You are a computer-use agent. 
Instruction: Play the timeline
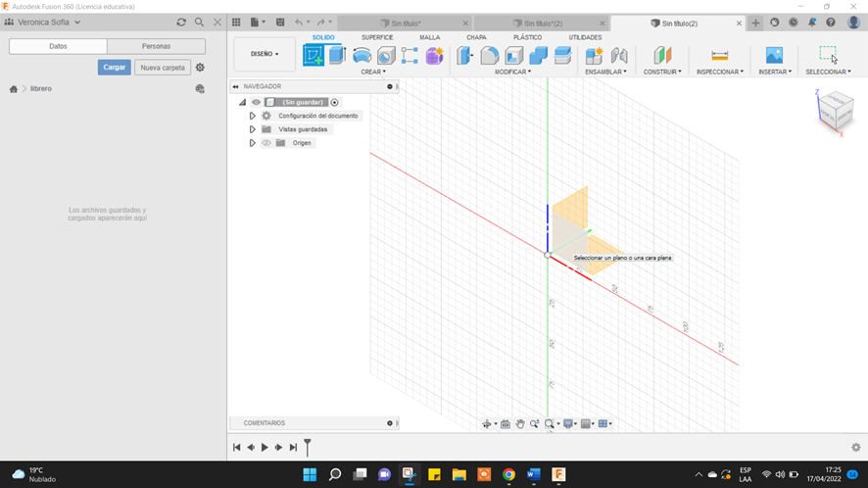point(265,447)
